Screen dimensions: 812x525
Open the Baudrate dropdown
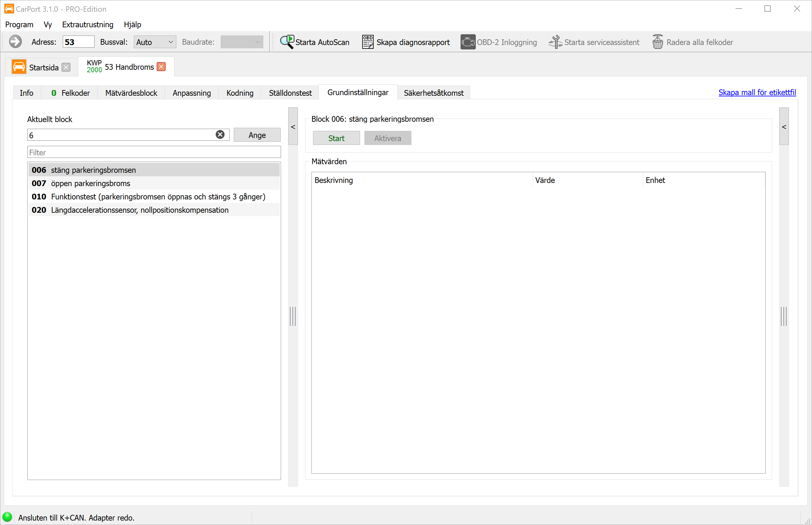[242, 42]
